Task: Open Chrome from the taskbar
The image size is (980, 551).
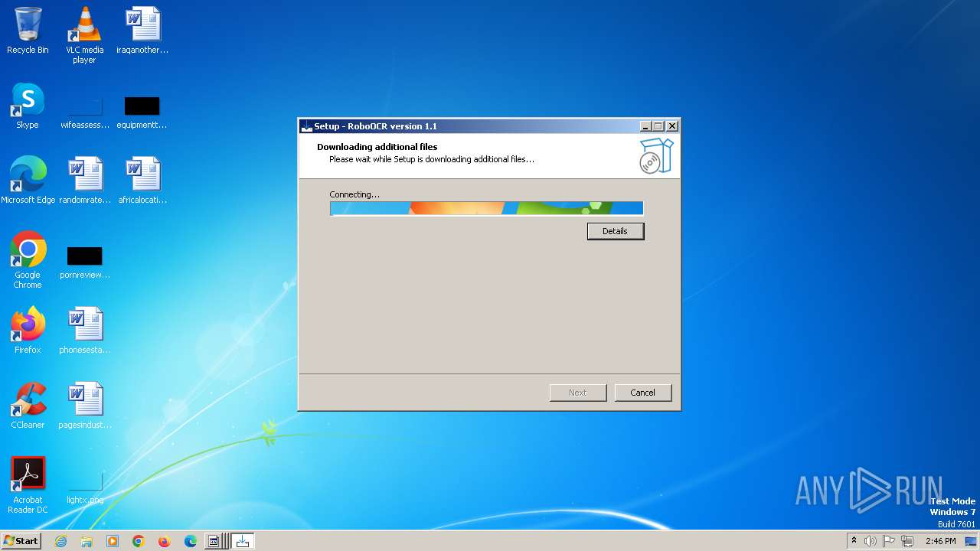Action: click(x=139, y=541)
